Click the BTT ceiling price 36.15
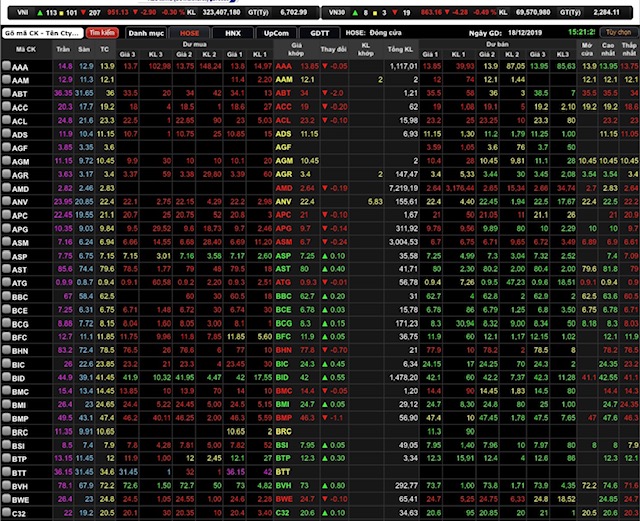 (x=63, y=472)
